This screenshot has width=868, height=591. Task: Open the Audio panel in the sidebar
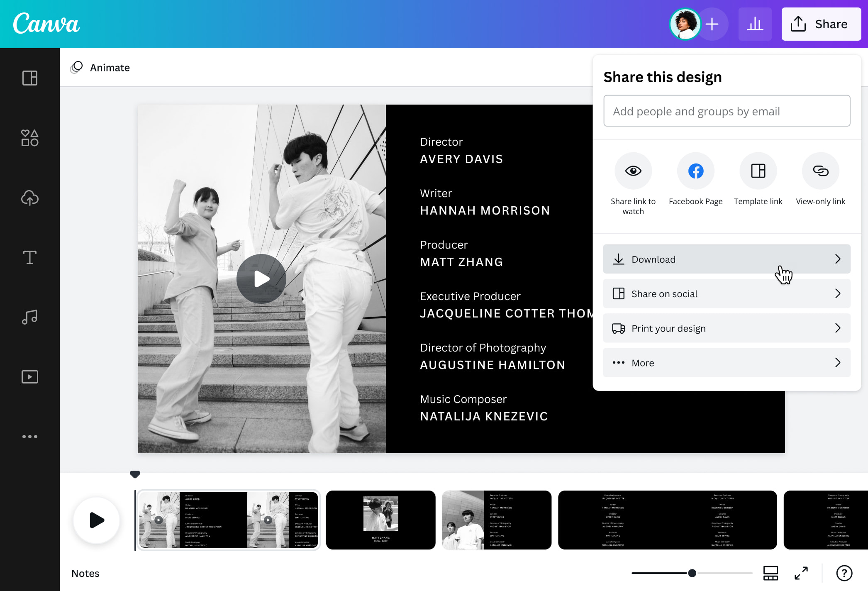pyautogui.click(x=29, y=317)
